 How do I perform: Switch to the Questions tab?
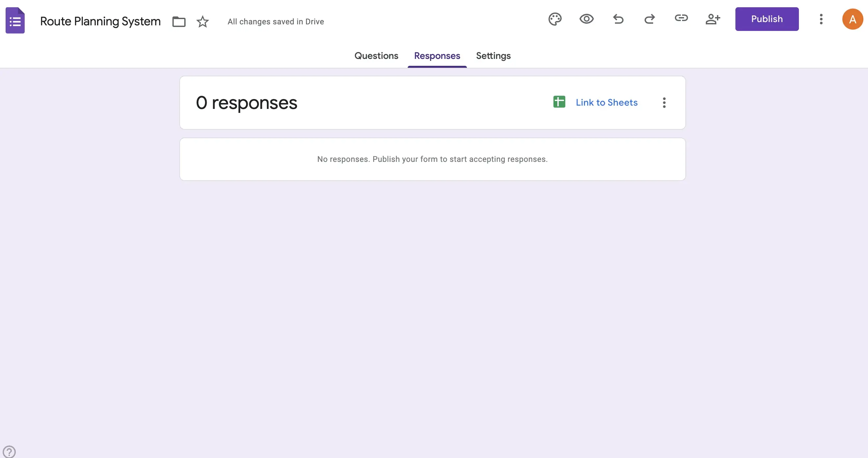[376, 56]
